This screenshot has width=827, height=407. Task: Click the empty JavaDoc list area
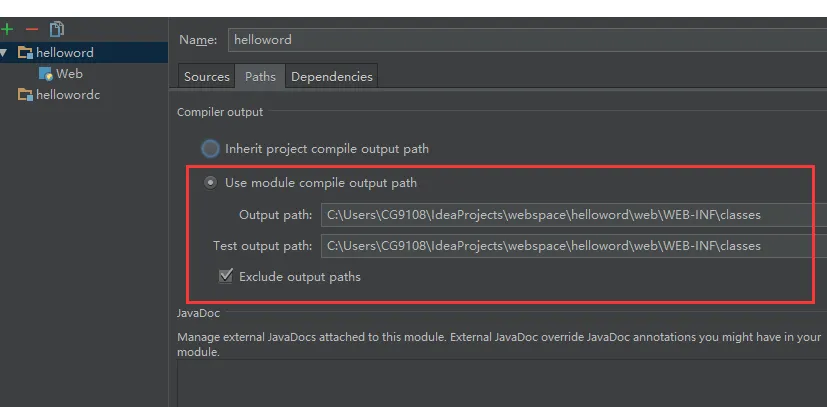tap(502, 384)
